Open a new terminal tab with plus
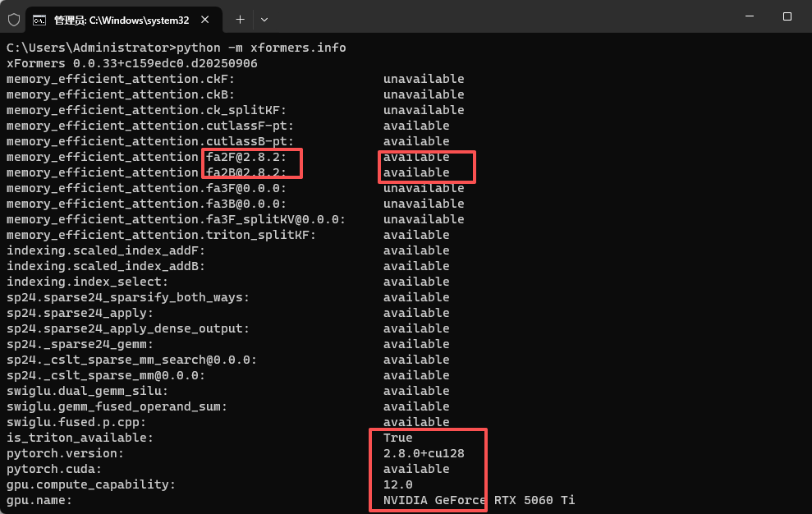812x514 pixels. (240, 20)
